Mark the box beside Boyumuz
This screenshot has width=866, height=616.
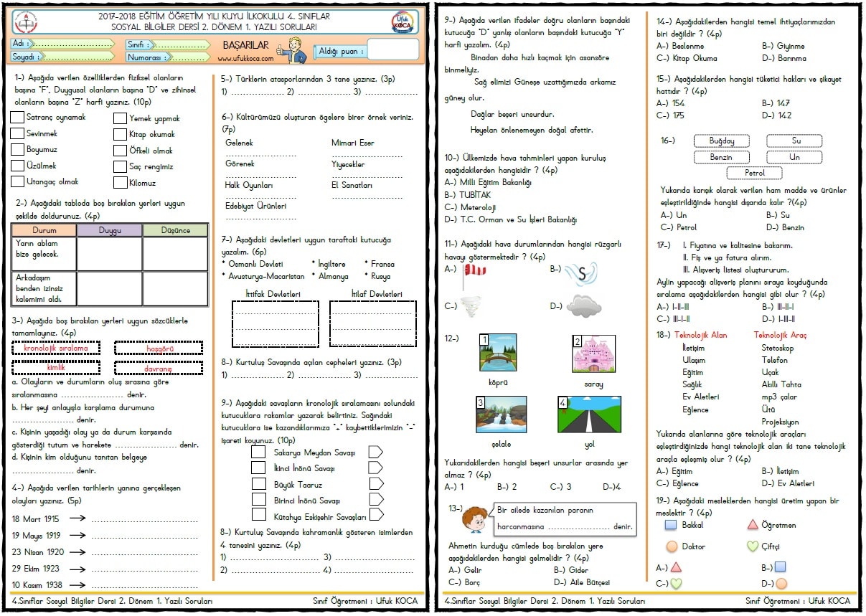pos(17,150)
